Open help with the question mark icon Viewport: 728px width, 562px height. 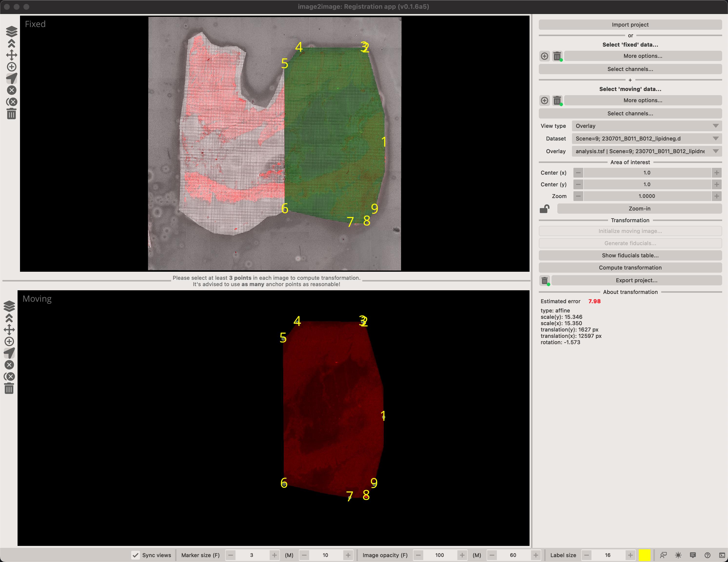[707, 555]
